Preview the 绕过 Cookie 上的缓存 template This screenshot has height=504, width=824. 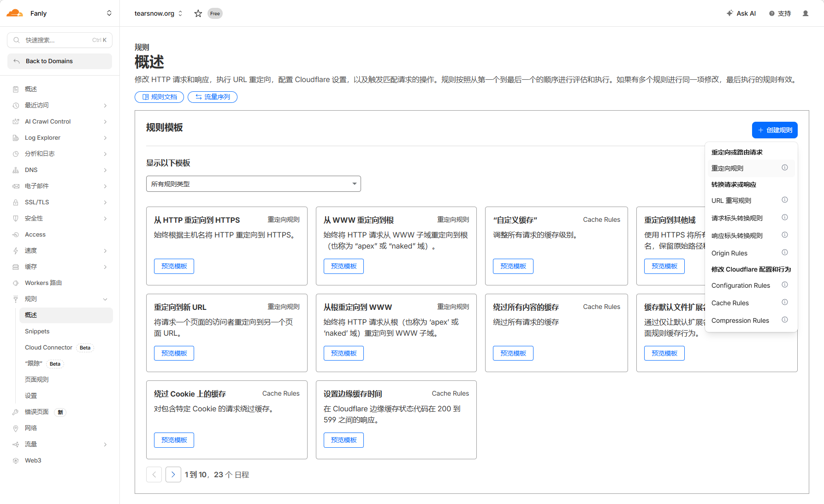click(174, 440)
